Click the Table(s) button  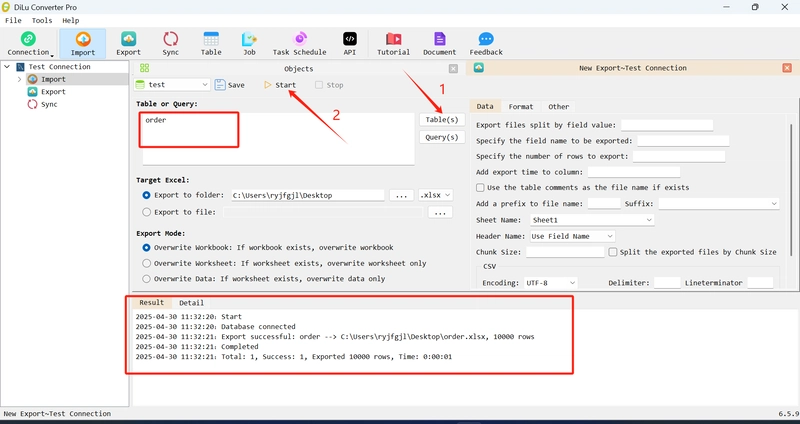click(442, 119)
